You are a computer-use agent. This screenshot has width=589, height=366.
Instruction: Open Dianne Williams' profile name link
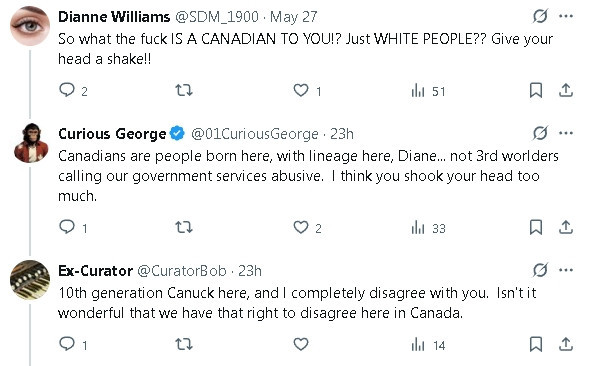[114, 17]
